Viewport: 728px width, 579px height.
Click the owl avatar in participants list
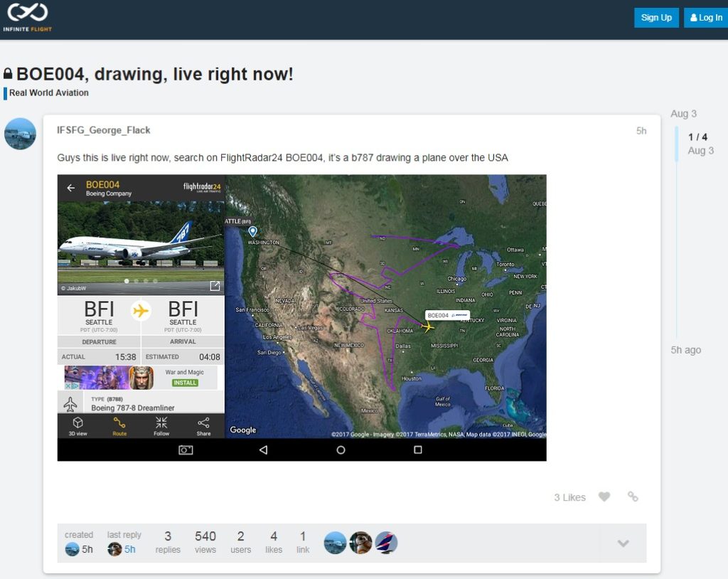pos(360,543)
